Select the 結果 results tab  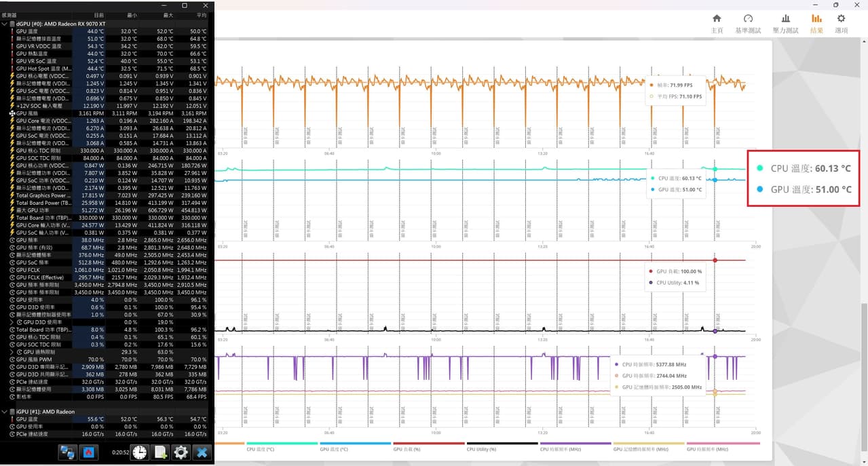click(x=816, y=24)
